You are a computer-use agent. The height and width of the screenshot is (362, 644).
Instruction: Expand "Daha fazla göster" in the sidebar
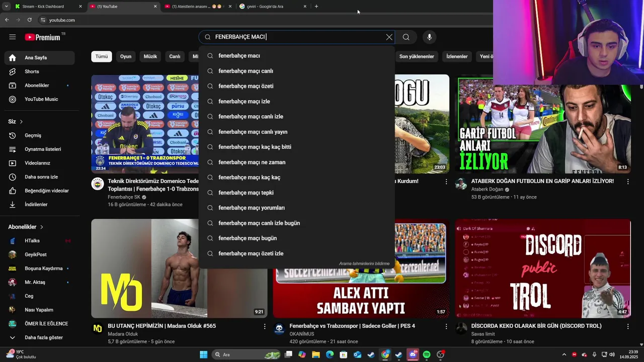point(40,337)
